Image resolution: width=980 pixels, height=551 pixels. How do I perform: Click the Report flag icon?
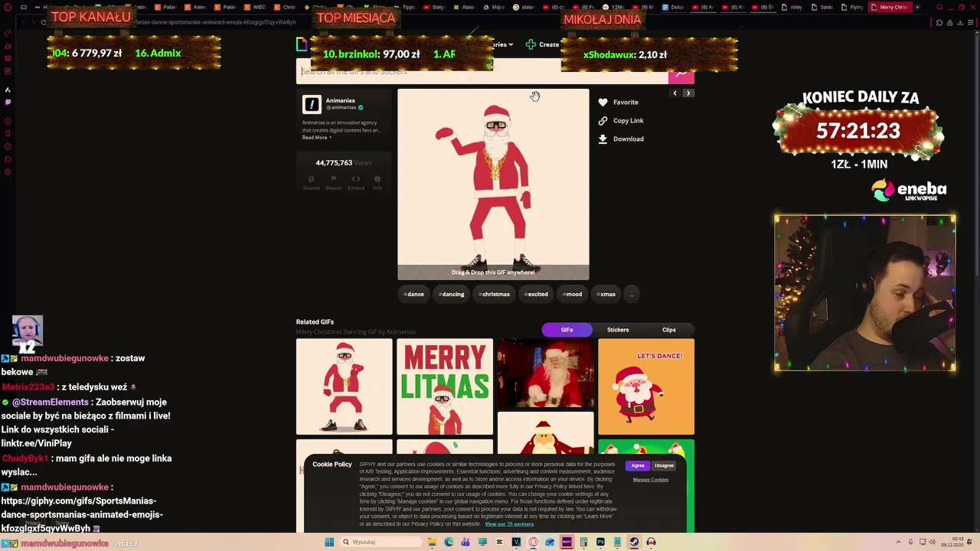click(x=333, y=179)
